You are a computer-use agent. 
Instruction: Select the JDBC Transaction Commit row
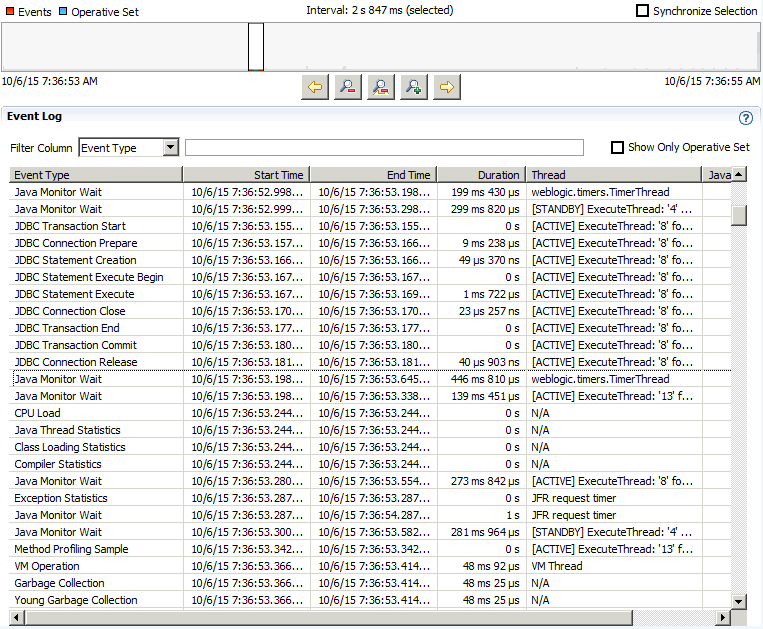(370, 345)
